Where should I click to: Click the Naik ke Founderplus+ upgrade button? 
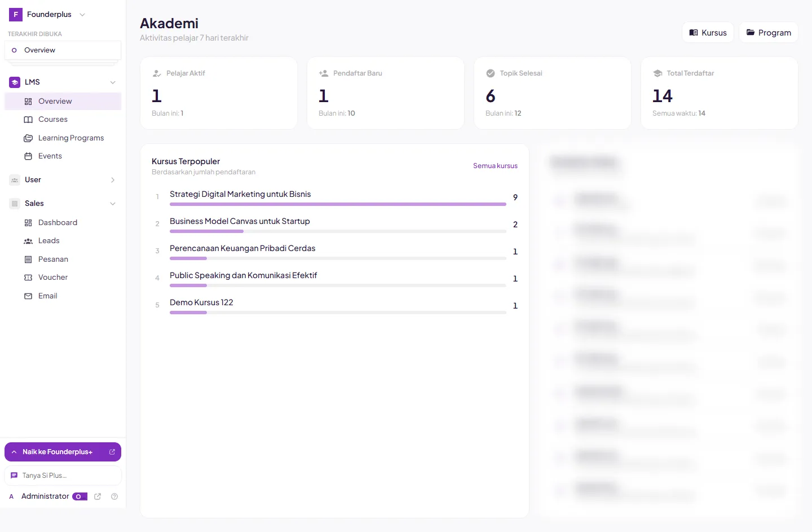tap(63, 452)
